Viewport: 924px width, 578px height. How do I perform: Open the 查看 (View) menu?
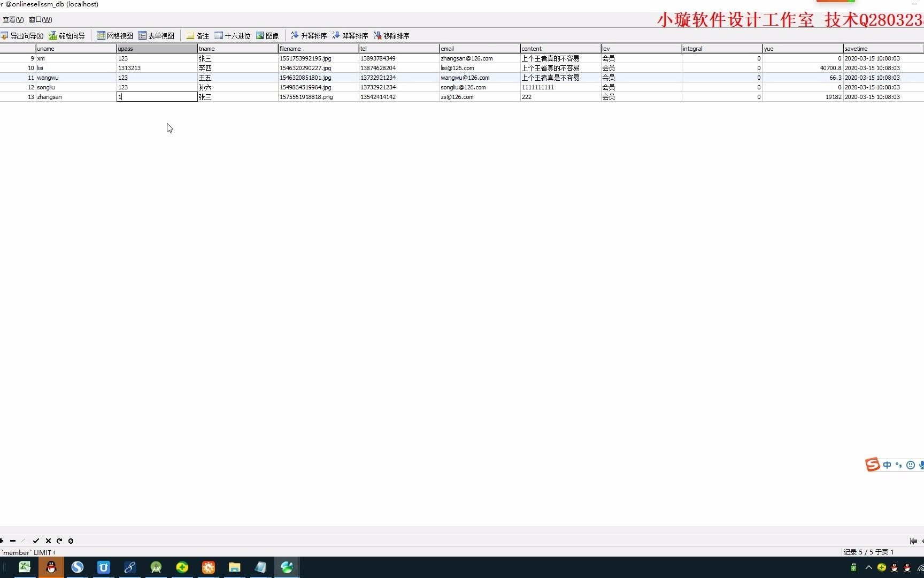point(13,20)
